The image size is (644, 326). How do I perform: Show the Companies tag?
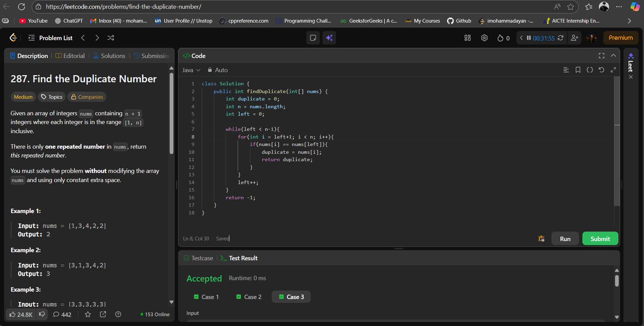click(x=86, y=97)
